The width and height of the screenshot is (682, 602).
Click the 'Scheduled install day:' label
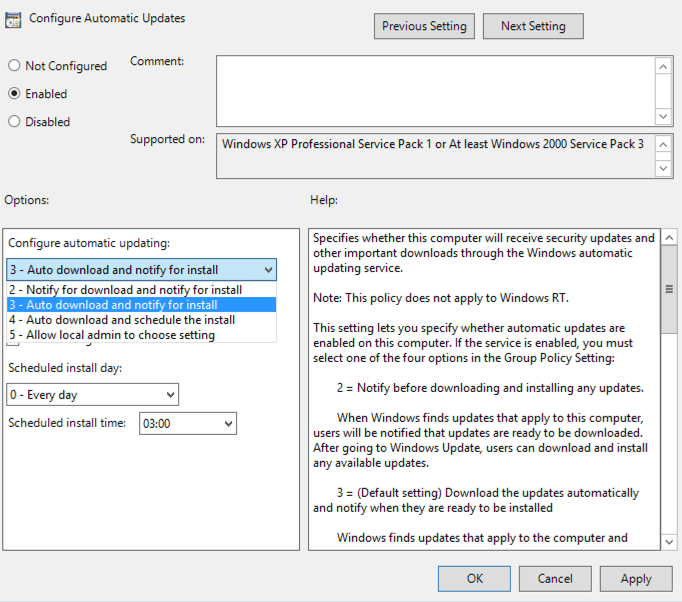click(x=65, y=368)
